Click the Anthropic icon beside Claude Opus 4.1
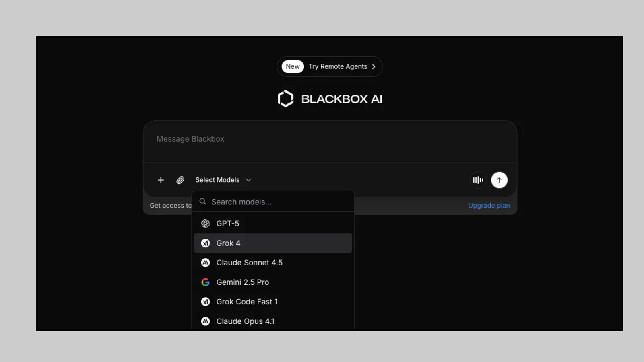 click(205, 321)
